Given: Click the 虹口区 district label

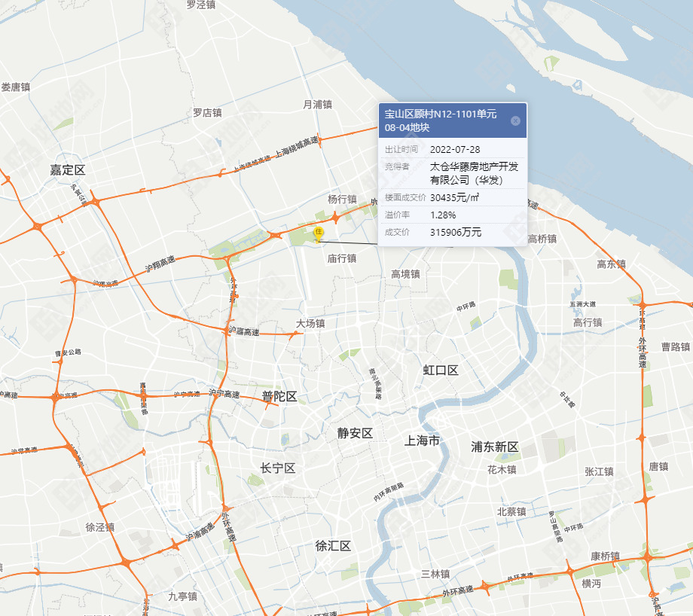Looking at the screenshot, I should click(441, 371).
